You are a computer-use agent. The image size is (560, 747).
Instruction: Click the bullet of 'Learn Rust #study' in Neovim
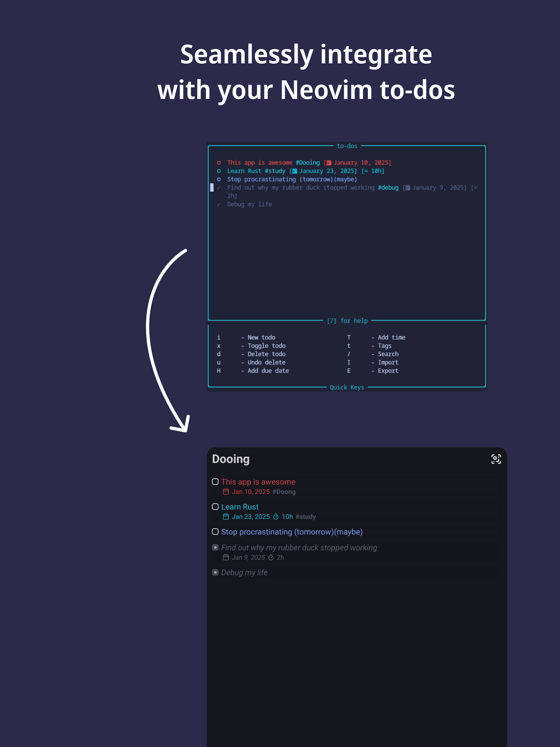click(x=219, y=171)
